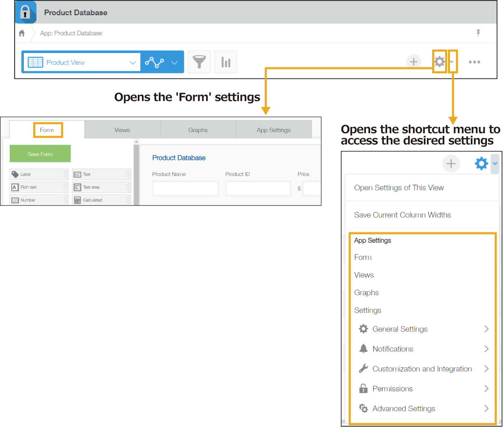Viewport: 504px width, 427px height.
Task: Click the blue gear icon in shortcut menu
Action: [x=481, y=163]
